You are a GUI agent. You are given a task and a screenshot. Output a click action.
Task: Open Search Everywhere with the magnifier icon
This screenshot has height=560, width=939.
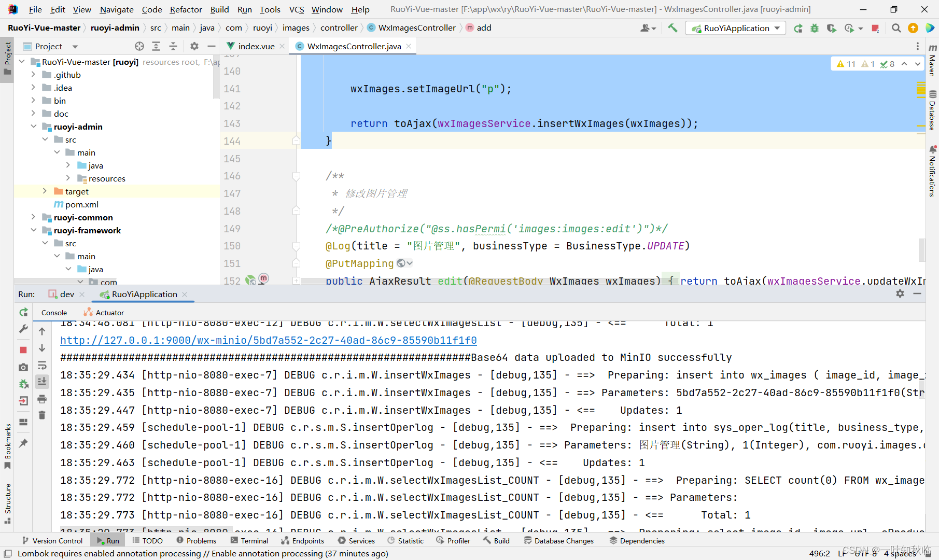pos(896,29)
